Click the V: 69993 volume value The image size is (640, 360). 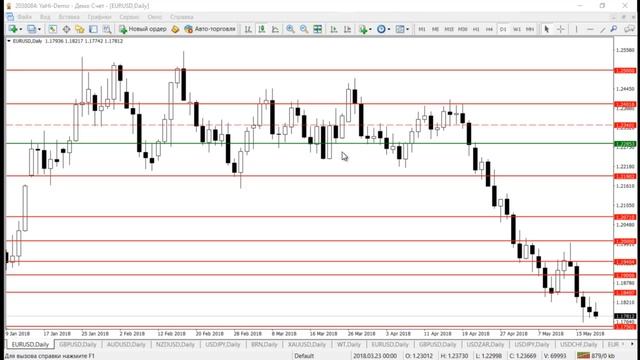[555, 356]
